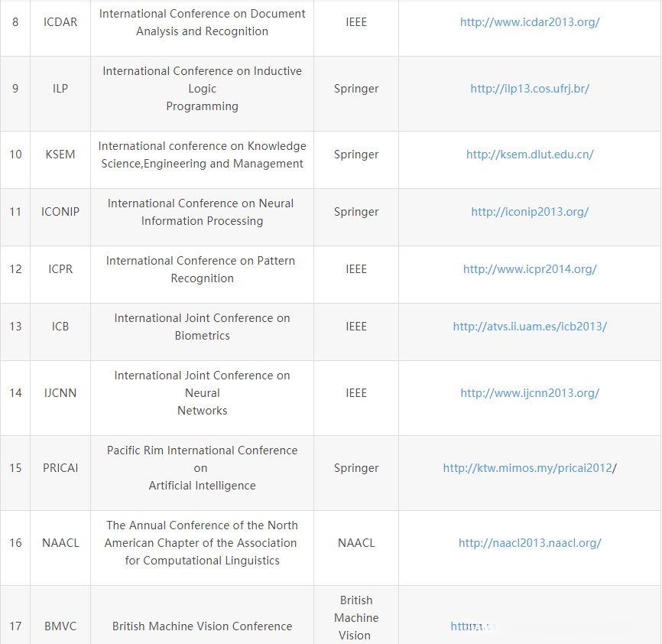
Task: Click the Springer publisher cell for PRICAI
Action: (356, 468)
